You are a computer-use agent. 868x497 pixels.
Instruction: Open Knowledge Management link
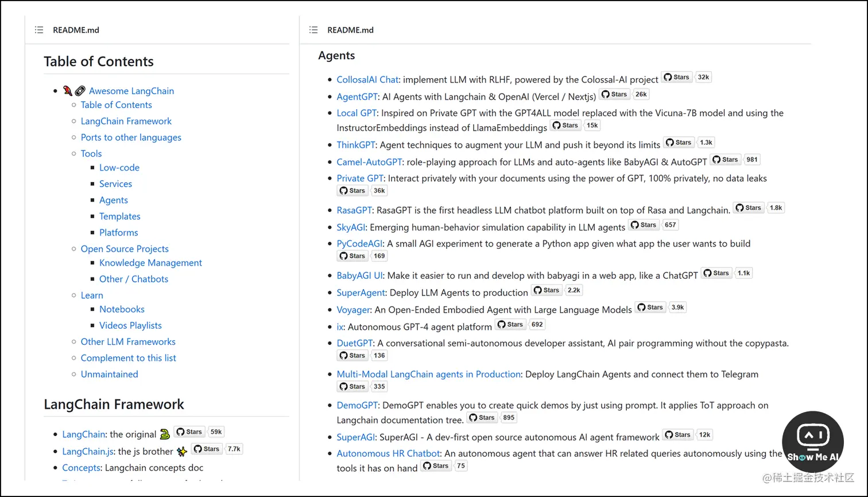click(150, 263)
